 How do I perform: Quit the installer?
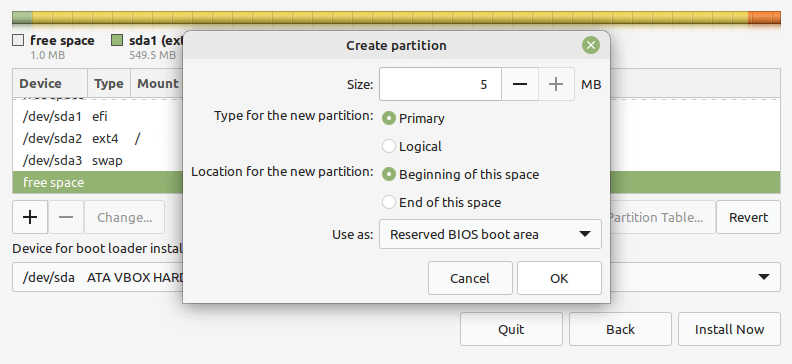pyautogui.click(x=511, y=329)
